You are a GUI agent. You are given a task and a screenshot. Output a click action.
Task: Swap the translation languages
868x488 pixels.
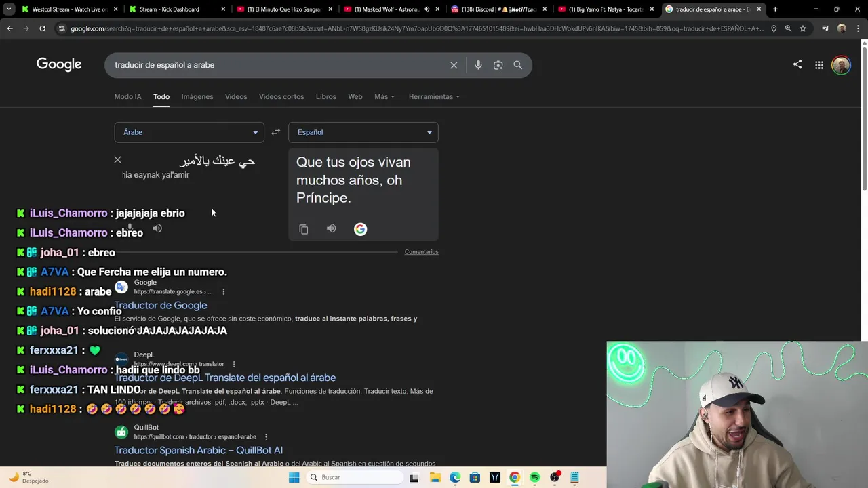(x=275, y=132)
